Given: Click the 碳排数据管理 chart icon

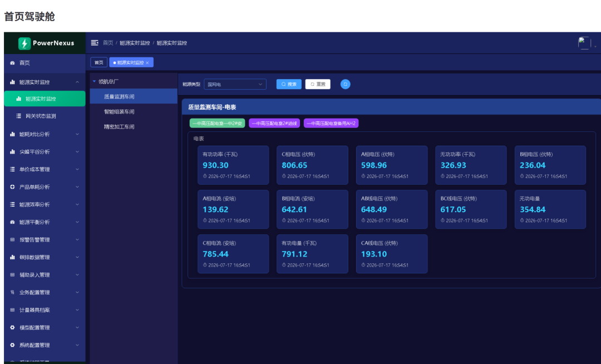Looking at the screenshot, I should click(12, 257).
